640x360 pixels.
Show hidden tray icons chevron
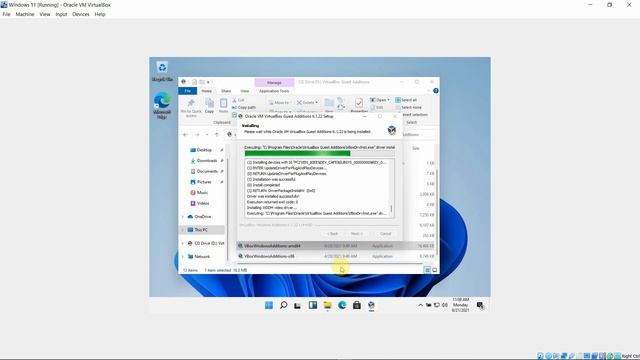tap(420, 305)
